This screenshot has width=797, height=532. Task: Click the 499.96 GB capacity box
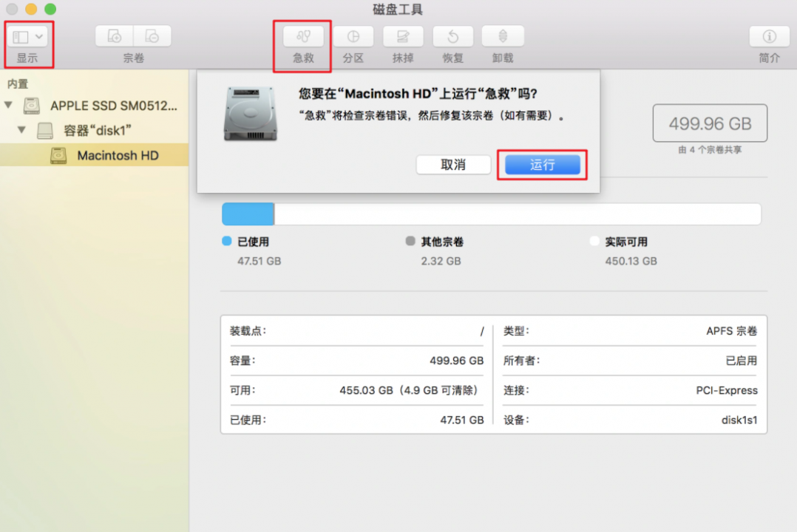click(x=710, y=123)
